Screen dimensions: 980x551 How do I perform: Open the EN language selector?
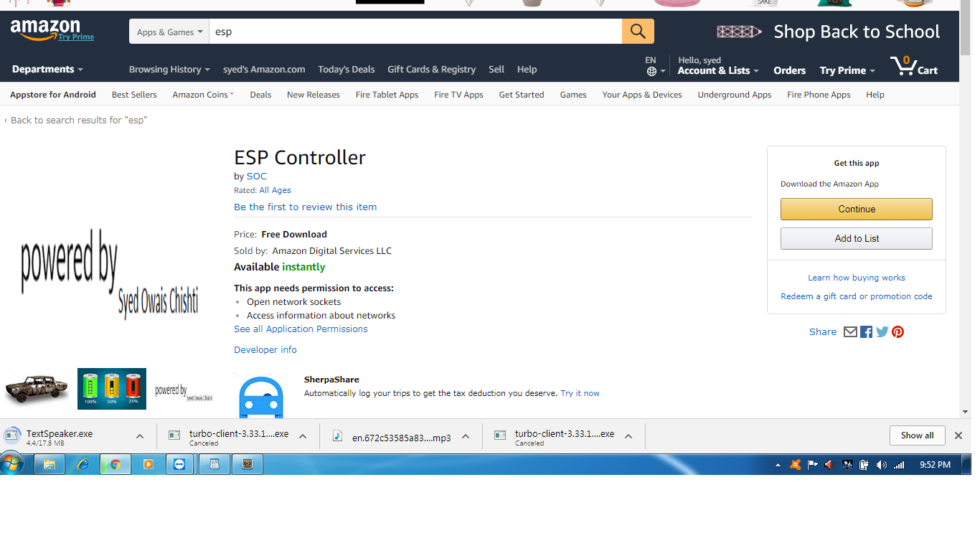655,66
